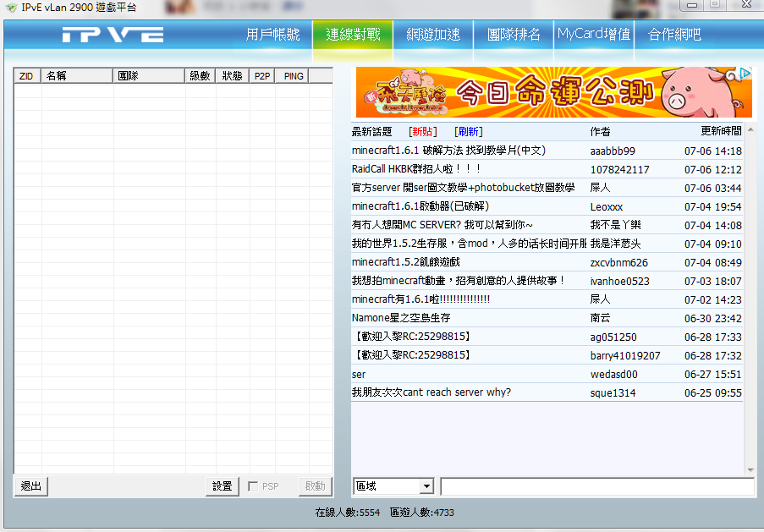This screenshot has width=764, height=532.
Task: Open topic 我想拍minecraft動畫
Action: click(459, 281)
